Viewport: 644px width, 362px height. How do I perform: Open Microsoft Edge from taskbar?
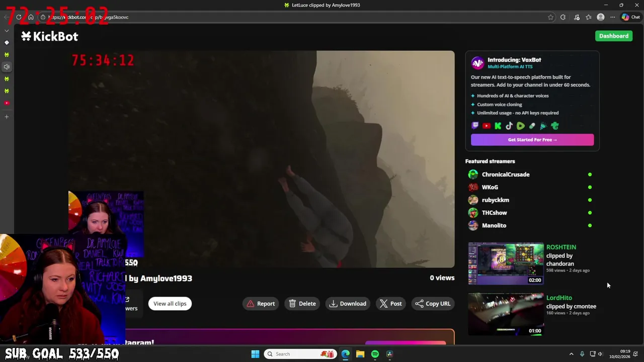click(345, 354)
